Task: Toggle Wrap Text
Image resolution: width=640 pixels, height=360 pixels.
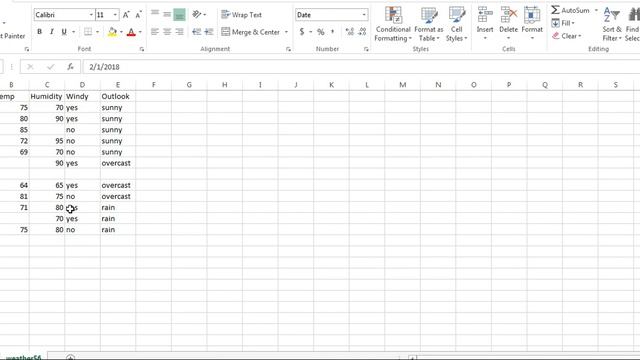Action: click(x=241, y=15)
